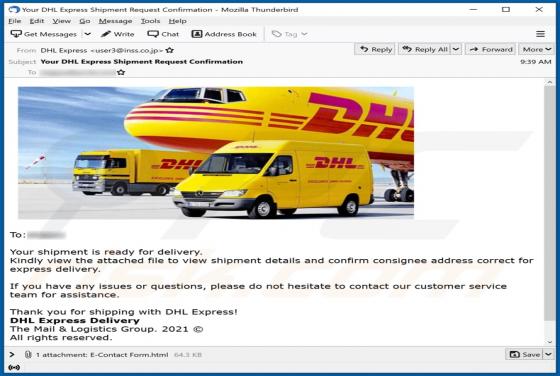Close the Thunderbird window
The width and height of the screenshot is (560, 376).
[x=539, y=9]
